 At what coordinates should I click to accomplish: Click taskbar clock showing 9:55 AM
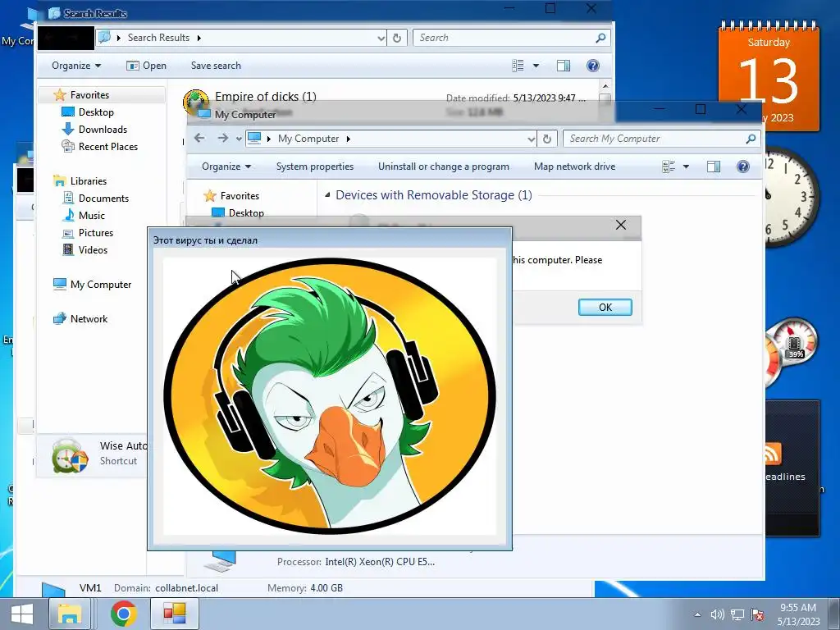coord(798,614)
